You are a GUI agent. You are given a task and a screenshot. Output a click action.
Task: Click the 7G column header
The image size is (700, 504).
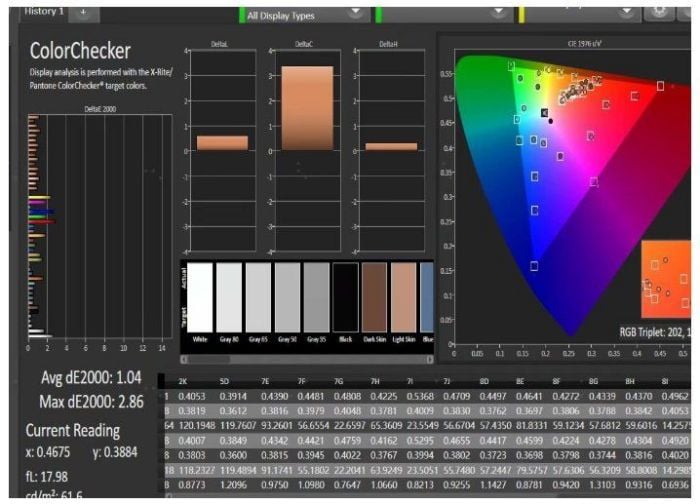click(x=338, y=381)
